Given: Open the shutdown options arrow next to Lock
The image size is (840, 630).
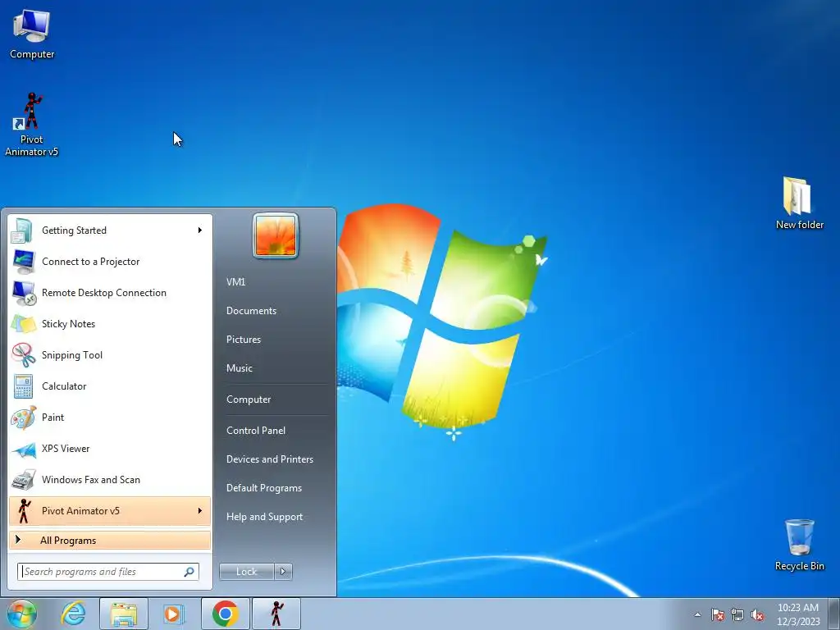Looking at the screenshot, I should coord(283,572).
